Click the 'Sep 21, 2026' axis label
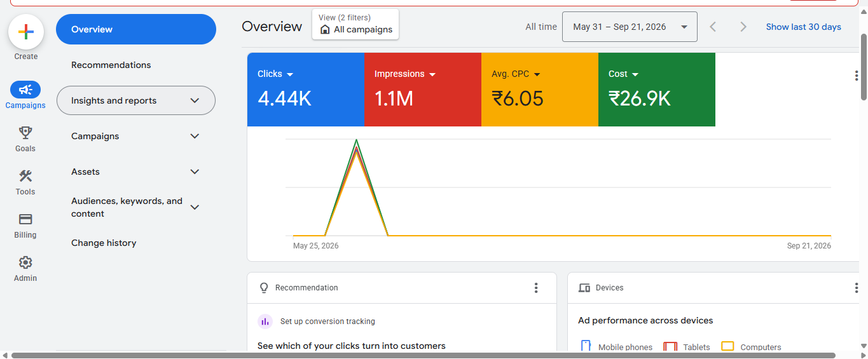The image size is (868, 359). coord(809,246)
